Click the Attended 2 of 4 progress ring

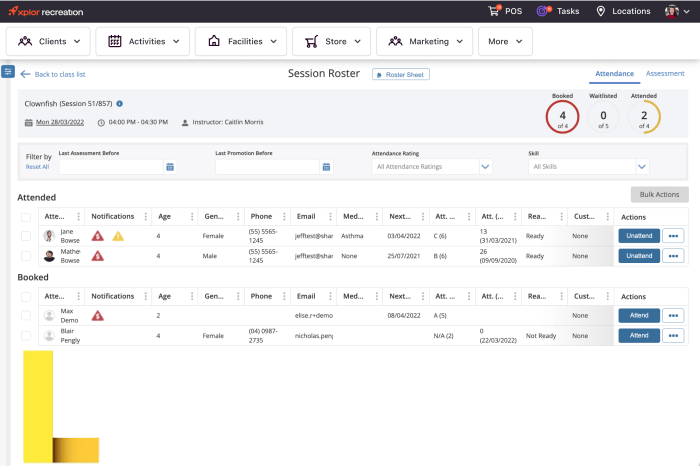tap(644, 117)
